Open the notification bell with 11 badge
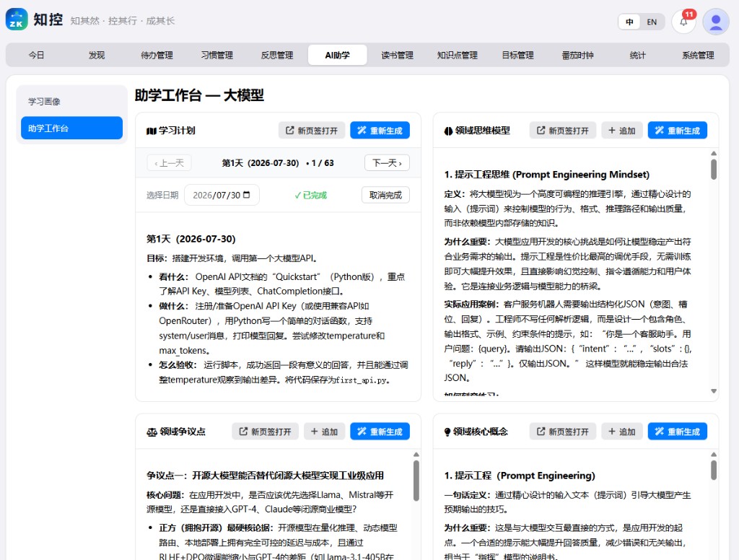The image size is (739, 560). pyautogui.click(x=683, y=21)
